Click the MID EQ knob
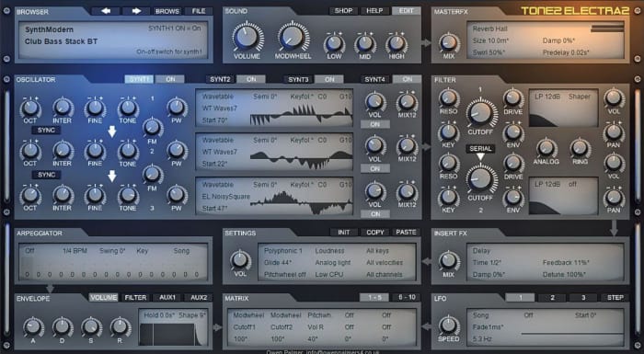Viewport: 644px width, 354px height. (364, 43)
